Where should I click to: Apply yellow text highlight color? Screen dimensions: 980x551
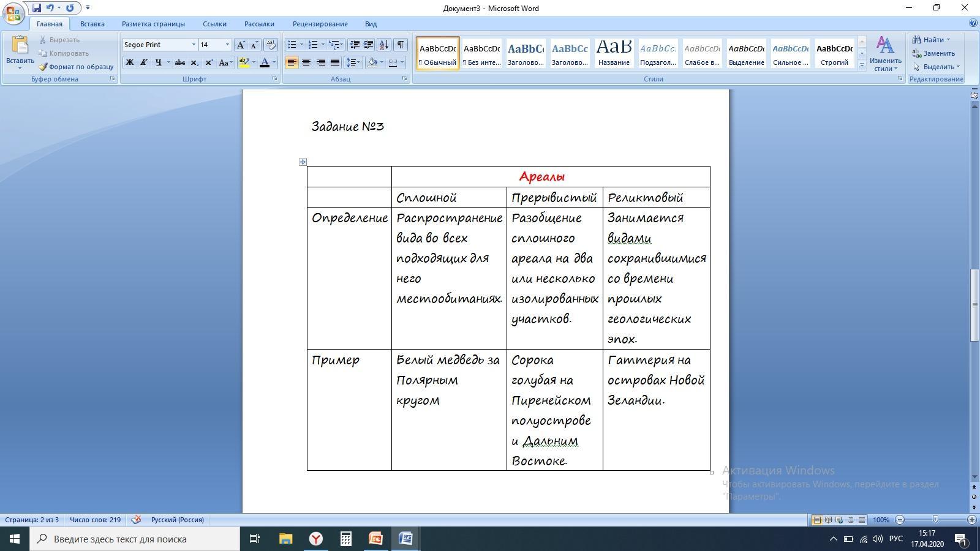[x=244, y=62]
